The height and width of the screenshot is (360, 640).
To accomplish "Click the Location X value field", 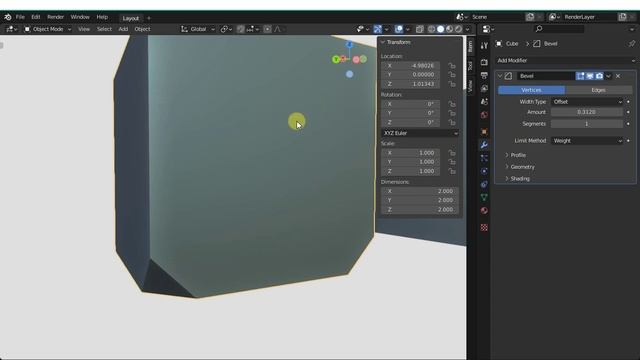I will point(411,66).
